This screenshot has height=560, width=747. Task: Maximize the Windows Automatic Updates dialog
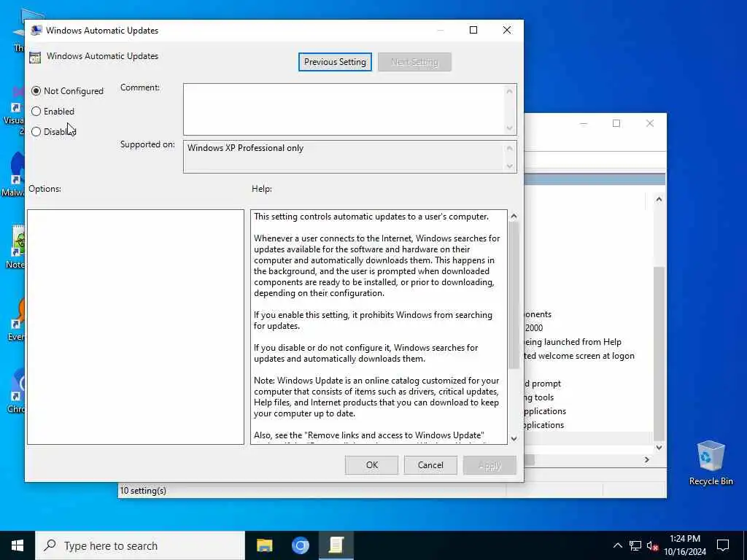point(473,30)
